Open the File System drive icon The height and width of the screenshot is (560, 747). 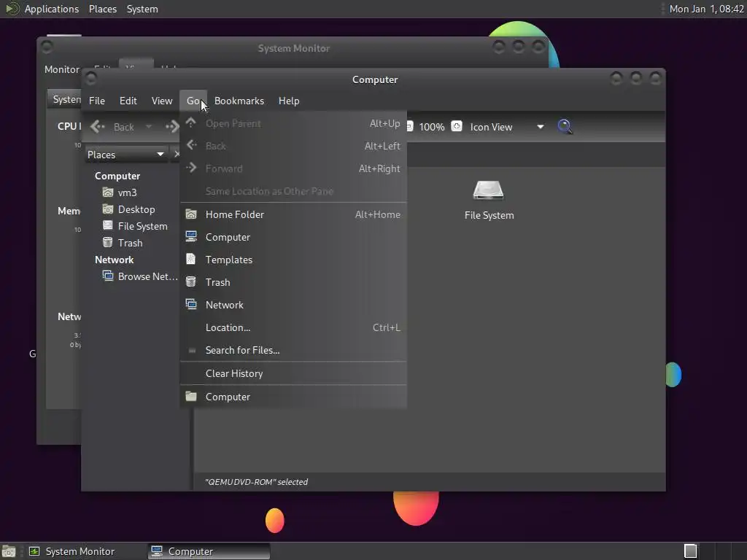click(x=488, y=191)
